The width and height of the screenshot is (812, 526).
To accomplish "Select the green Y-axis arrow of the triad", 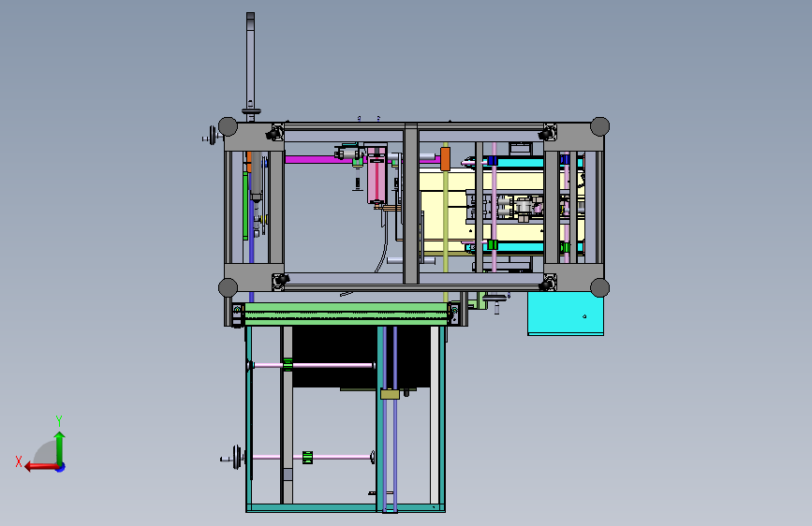I will pos(60,447).
